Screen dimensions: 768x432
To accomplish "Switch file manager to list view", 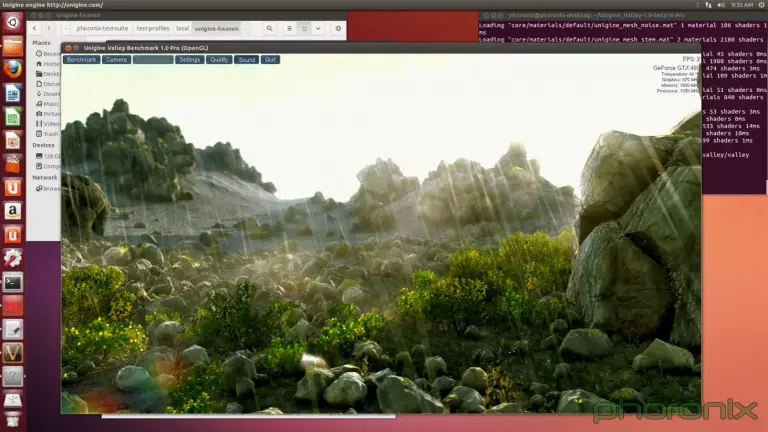I will coord(289,29).
